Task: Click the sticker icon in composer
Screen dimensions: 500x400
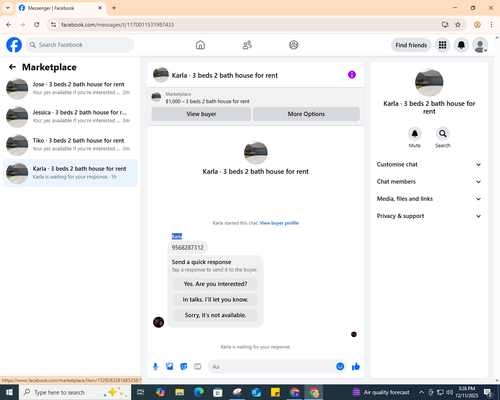Action: click(184, 367)
